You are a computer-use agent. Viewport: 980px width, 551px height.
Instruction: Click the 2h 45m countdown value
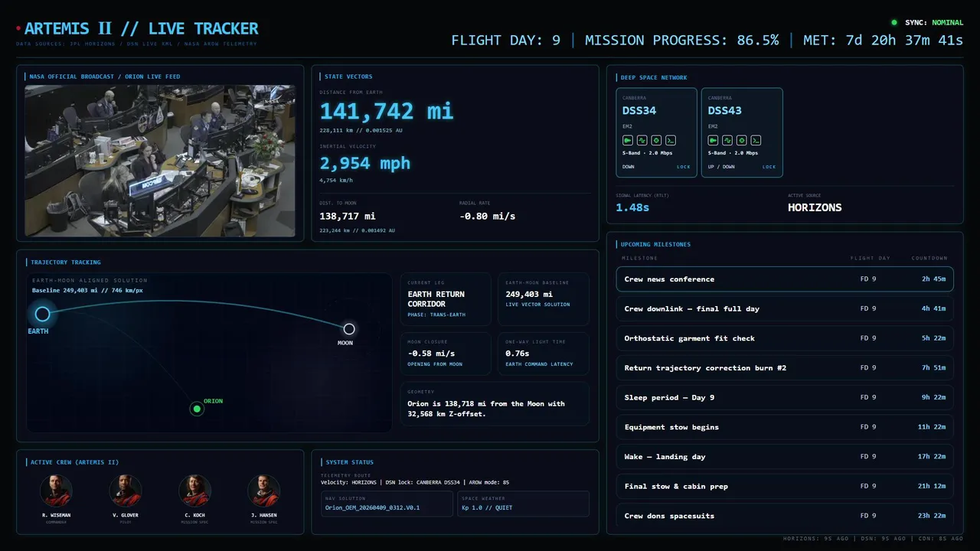tap(933, 279)
